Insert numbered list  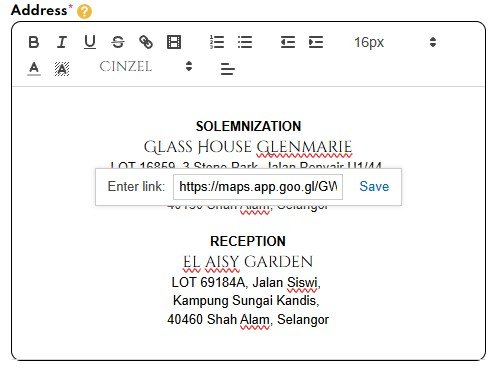pyautogui.click(x=217, y=42)
